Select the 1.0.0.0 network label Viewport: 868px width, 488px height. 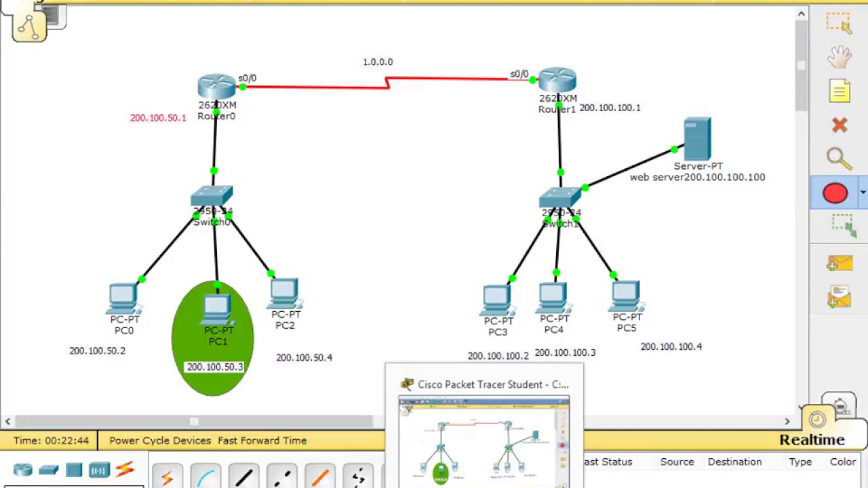[x=378, y=62]
